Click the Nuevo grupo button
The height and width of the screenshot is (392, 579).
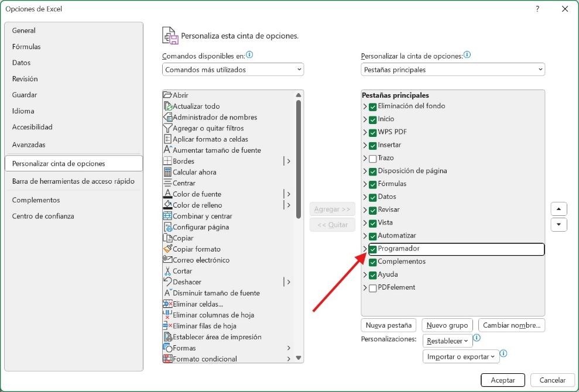pyautogui.click(x=447, y=325)
